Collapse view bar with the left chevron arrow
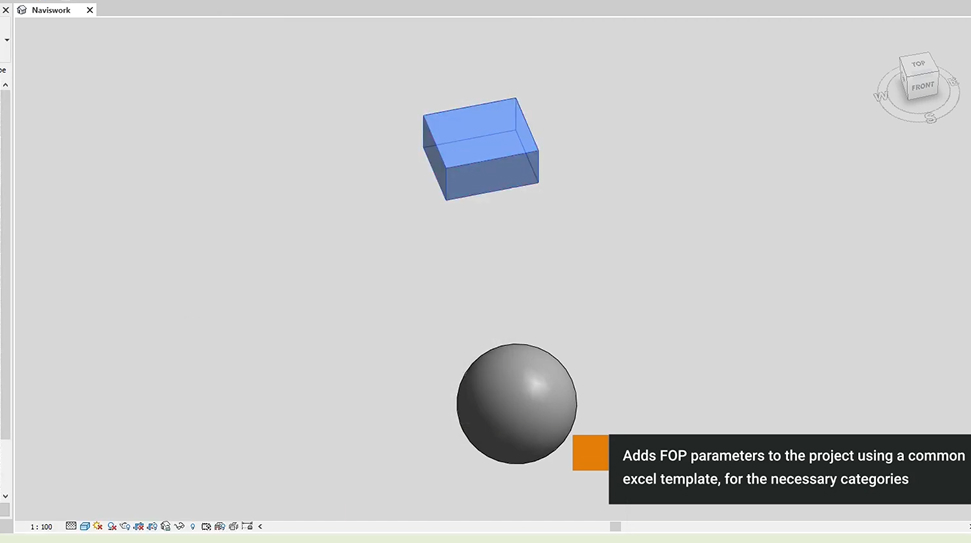Screen dimensions: 971x543 260,526
